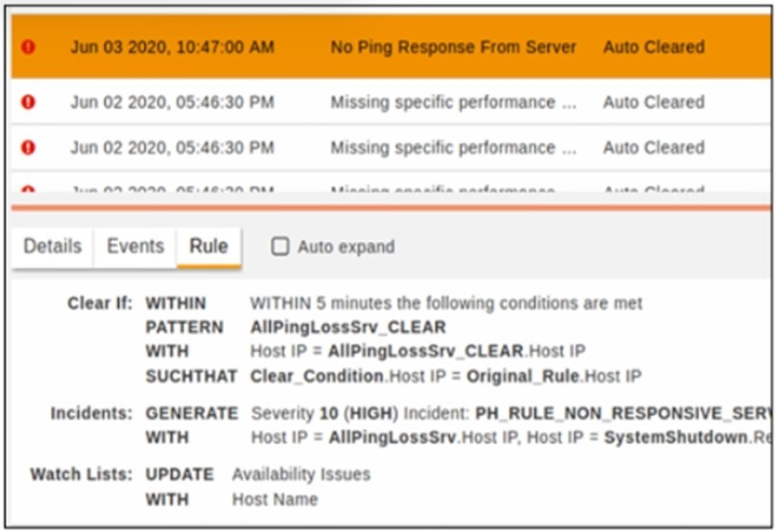Switch to the Details tab
777x532 pixels.
(x=52, y=246)
